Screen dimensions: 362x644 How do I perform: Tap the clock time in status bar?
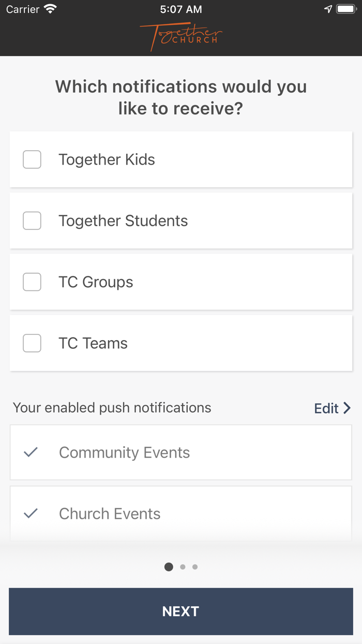pos(180,9)
